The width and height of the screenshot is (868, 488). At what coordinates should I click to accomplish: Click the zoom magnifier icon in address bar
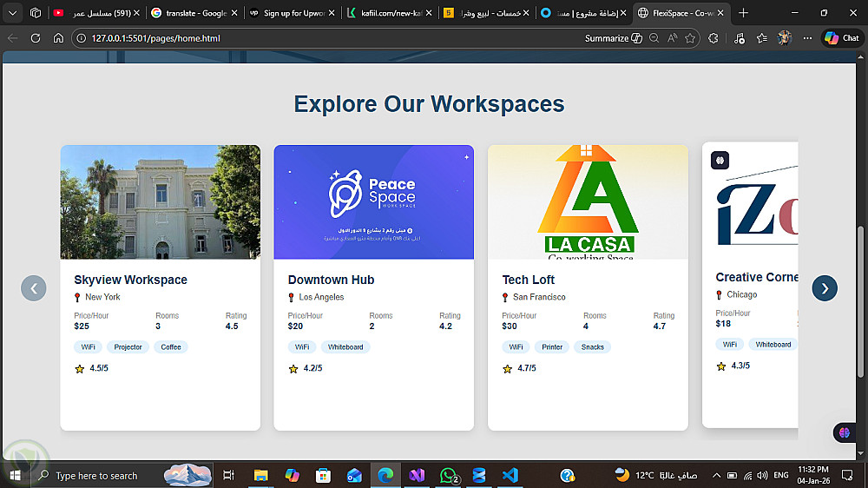tap(654, 38)
